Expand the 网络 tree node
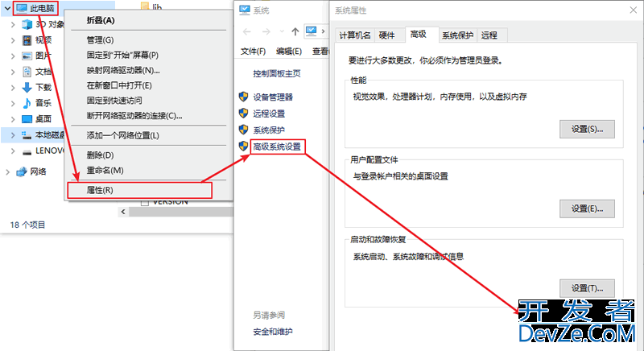 point(7,172)
